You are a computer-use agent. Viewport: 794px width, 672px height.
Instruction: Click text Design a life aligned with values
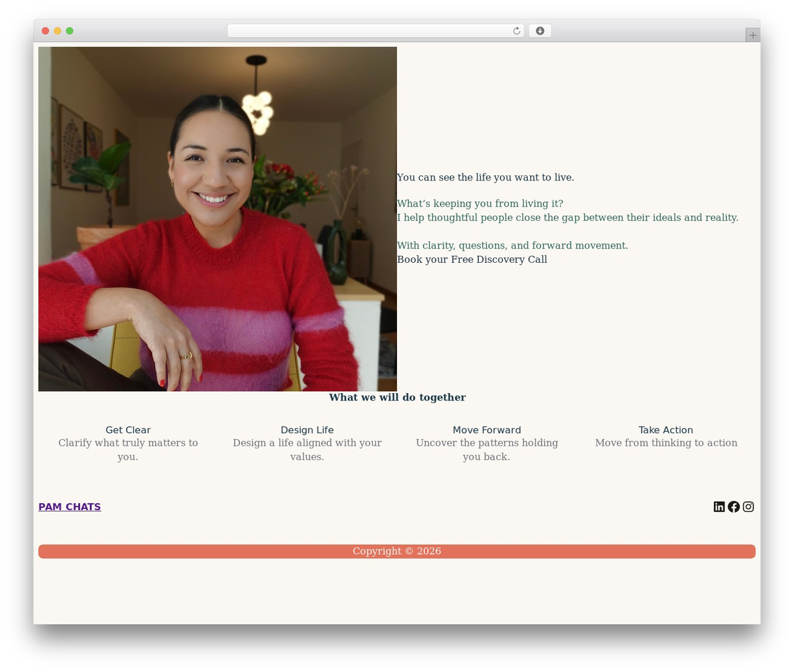(x=307, y=449)
